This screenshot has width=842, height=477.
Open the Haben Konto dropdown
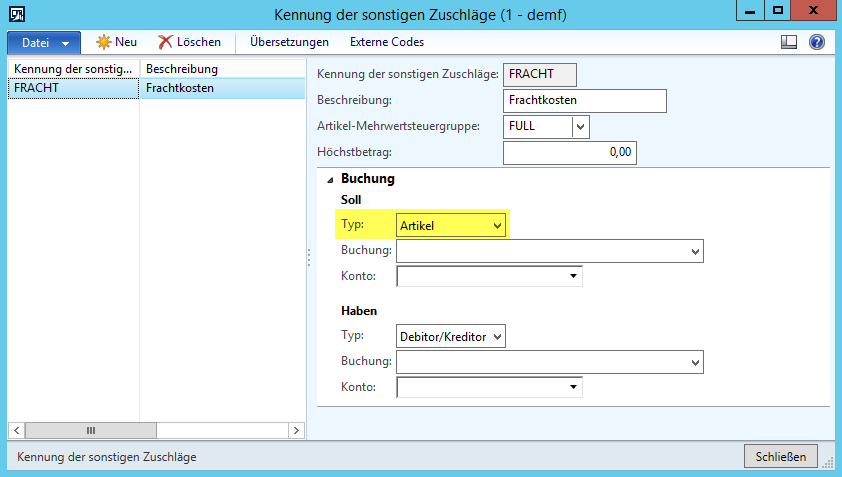pos(573,387)
